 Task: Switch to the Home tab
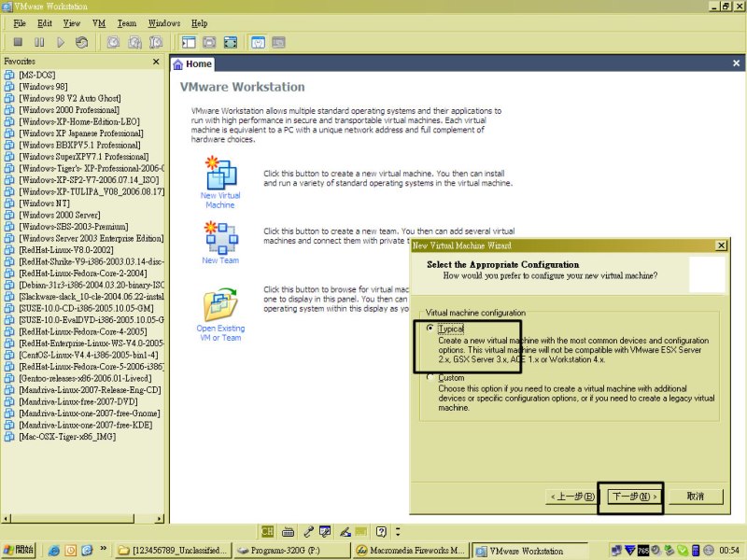[x=192, y=63]
